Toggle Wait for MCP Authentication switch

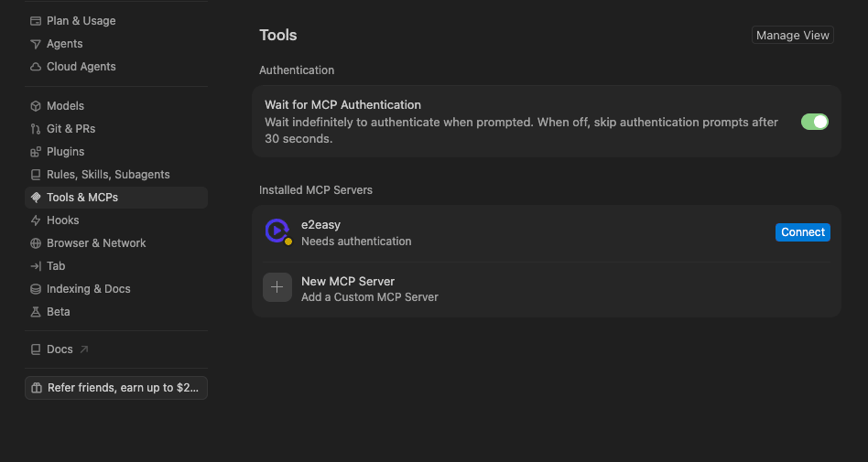point(814,122)
